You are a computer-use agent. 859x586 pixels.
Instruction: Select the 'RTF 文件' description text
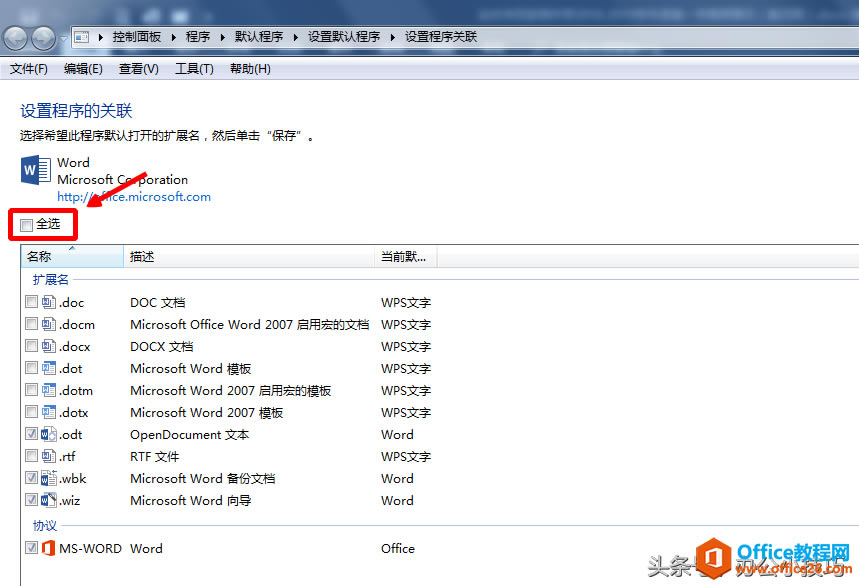(x=154, y=456)
